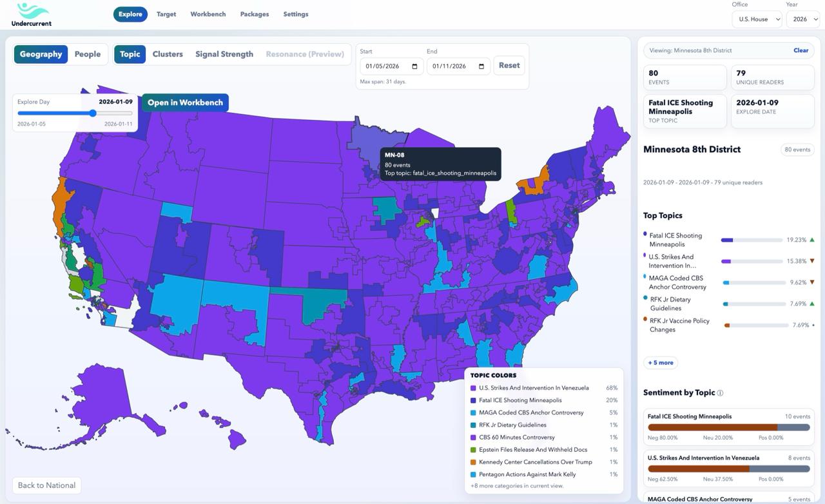825x504 pixels.
Task: Open the Packages section
Action: (x=254, y=14)
